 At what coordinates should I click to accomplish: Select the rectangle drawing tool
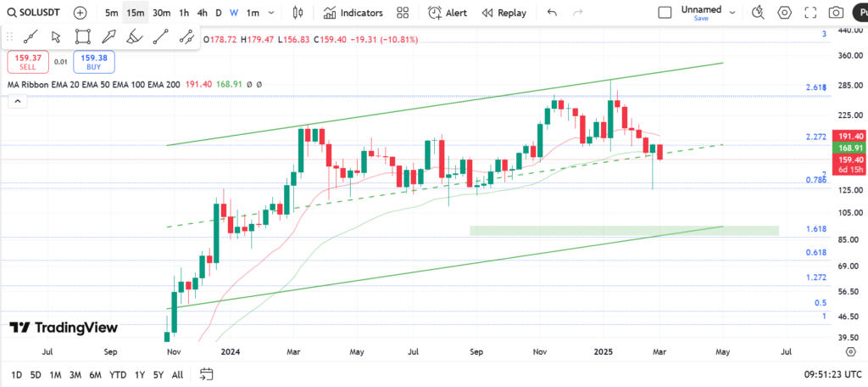coord(82,36)
